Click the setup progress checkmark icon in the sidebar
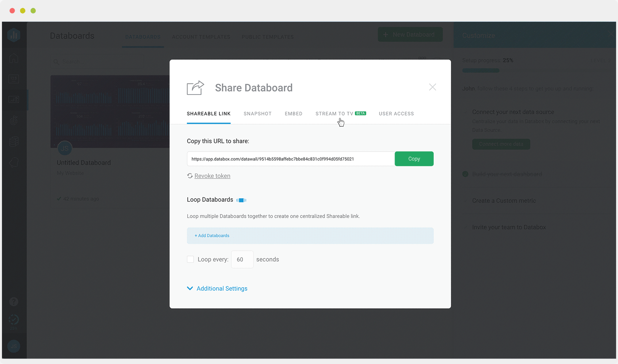Image resolution: width=618 pixels, height=364 pixels. coord(14,319)
